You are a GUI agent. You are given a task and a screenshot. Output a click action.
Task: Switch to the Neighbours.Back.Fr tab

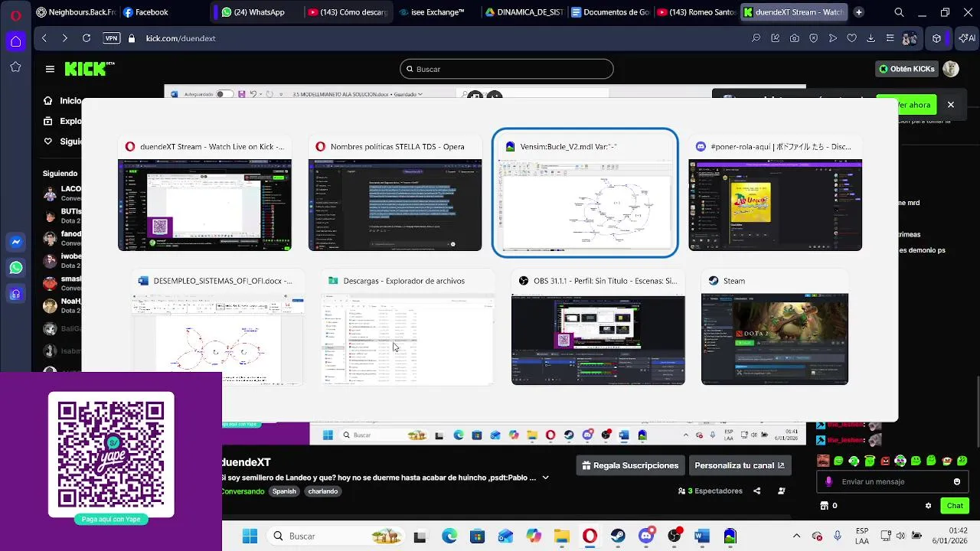[x=75, y=12]
